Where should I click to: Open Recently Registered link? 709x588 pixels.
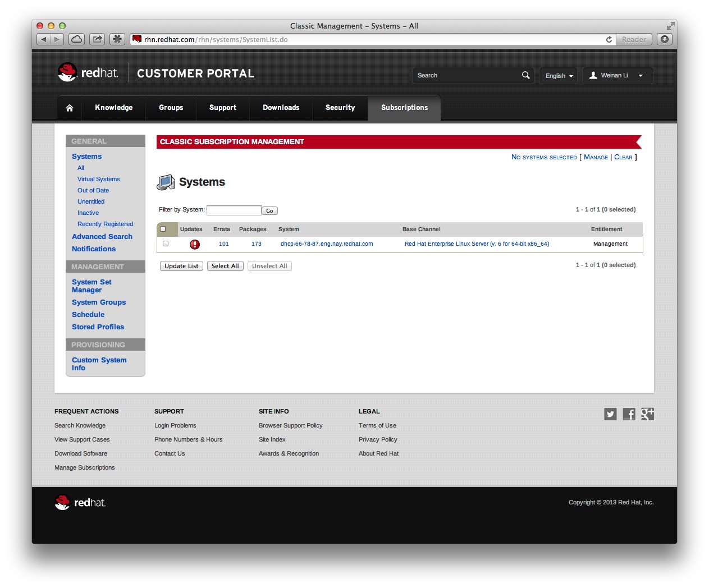point(106,224)
